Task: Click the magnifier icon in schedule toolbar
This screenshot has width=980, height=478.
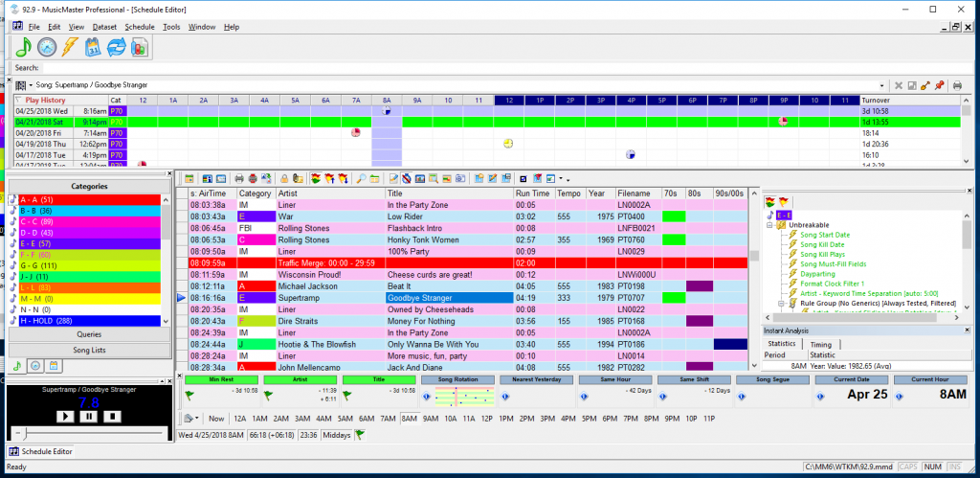Action: point(360,179)
